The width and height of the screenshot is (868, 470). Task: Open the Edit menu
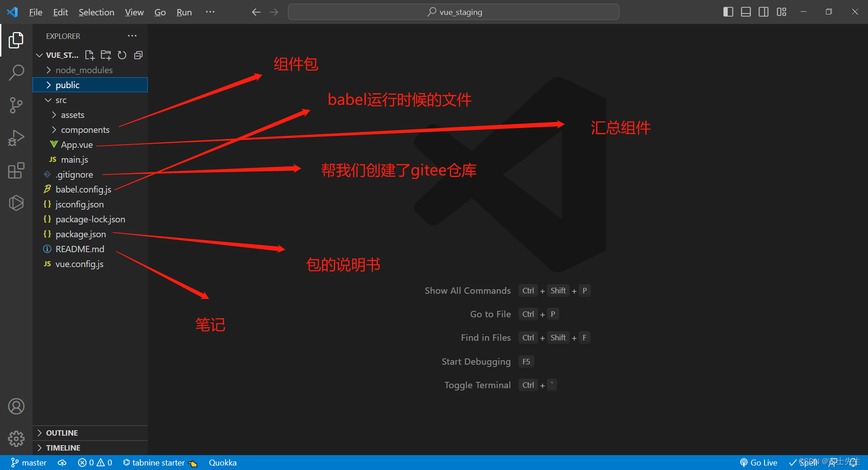(x=61, y=12)
